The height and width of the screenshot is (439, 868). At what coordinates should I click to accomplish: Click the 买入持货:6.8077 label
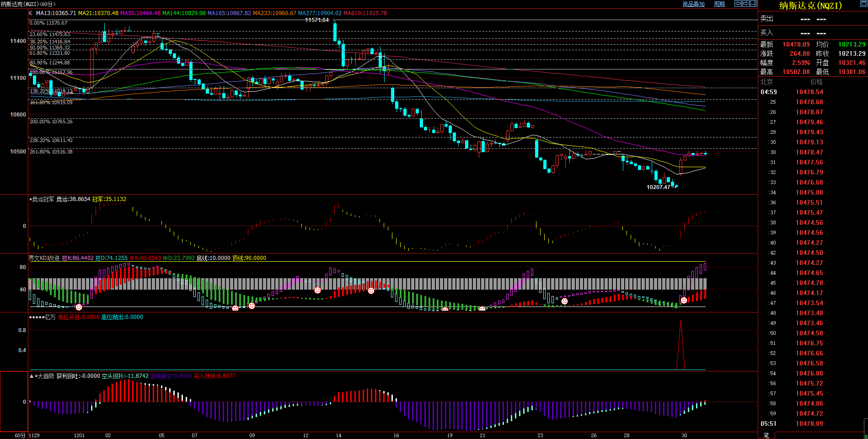pos(214,376)
